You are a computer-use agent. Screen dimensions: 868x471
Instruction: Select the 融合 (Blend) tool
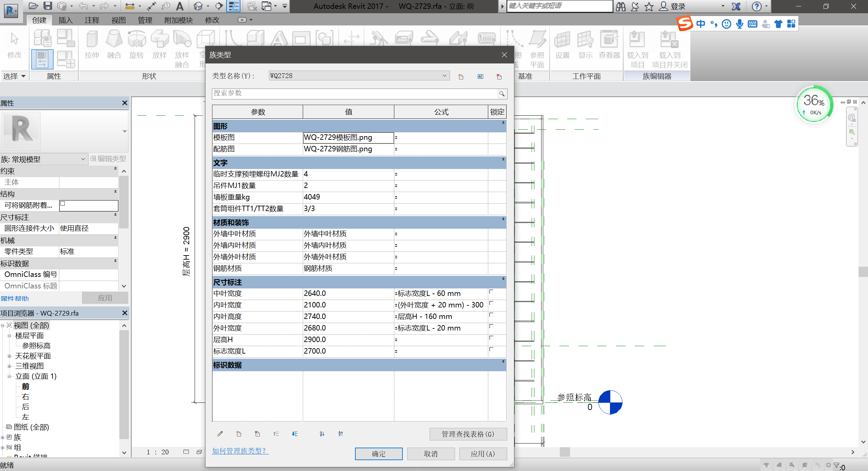tap(114, 46)
